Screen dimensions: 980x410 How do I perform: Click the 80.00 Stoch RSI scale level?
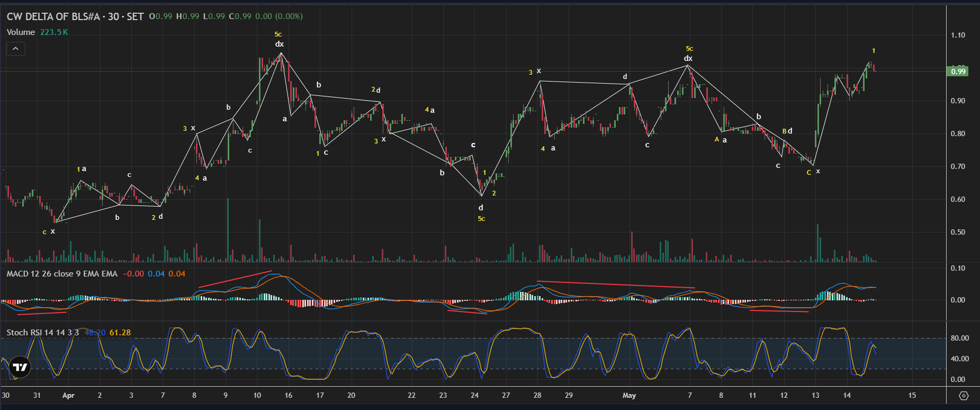click(x=960, y=338)
